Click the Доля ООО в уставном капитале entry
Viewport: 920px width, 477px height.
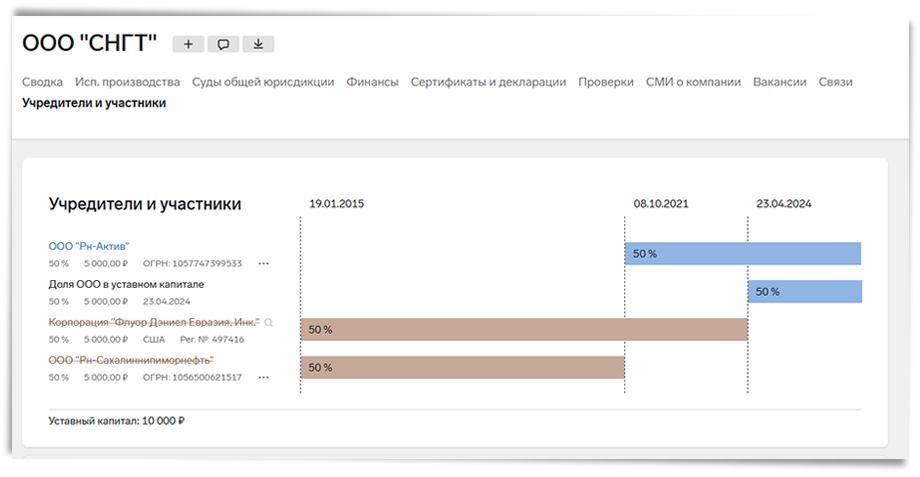[x=126, y=285]
